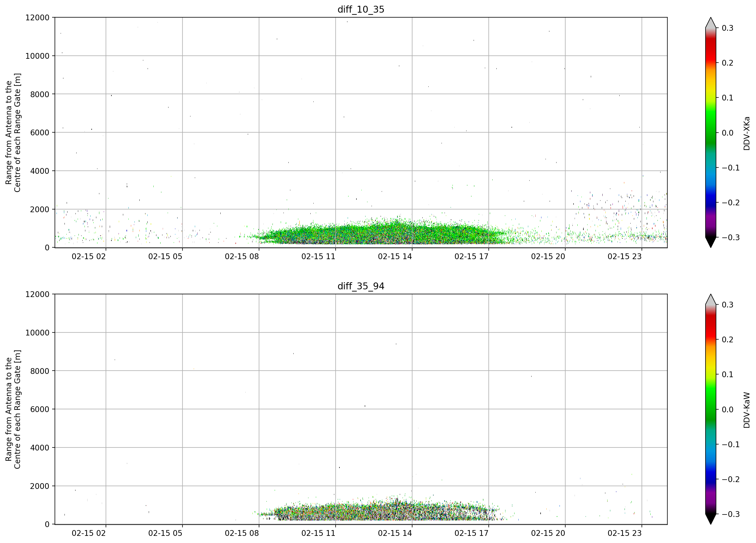Click the 02-15 11 x-tick under the diff_35_94 plot
Screen dimensions: 756x543
(318, 533)
